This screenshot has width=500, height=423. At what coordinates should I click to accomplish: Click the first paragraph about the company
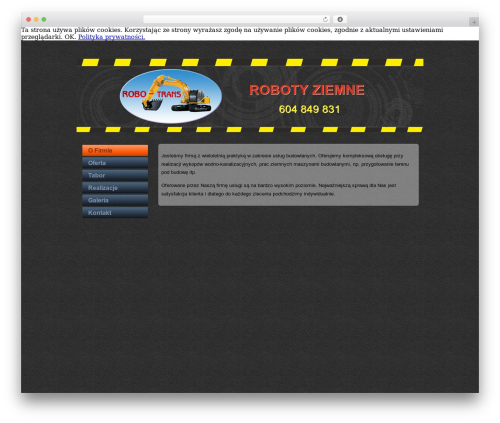click(x=285, y=164)
